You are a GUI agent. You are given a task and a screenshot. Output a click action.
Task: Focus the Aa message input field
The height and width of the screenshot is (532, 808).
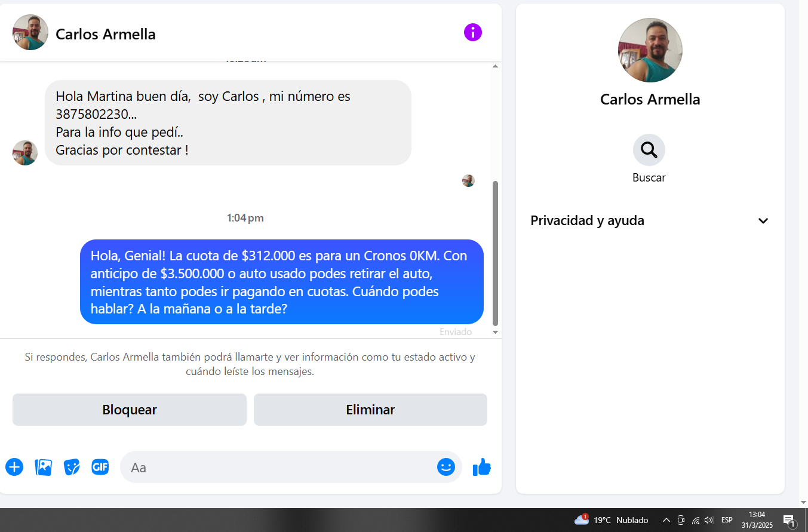(x=278, y=467)
